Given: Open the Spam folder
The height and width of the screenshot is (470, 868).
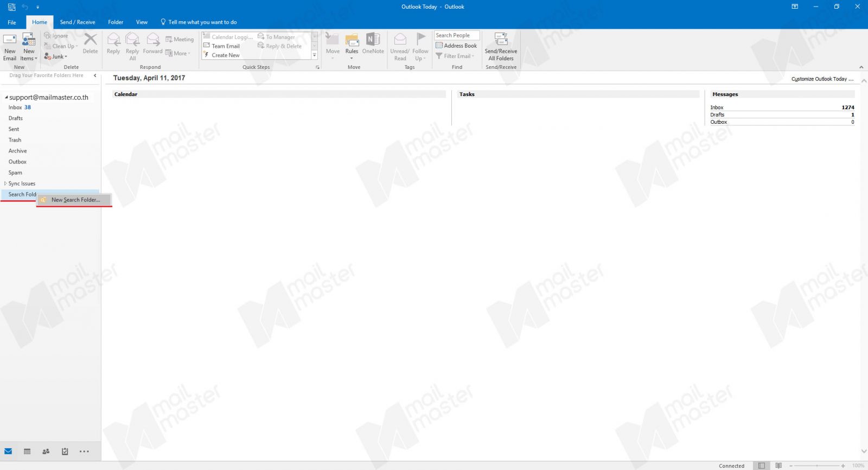Looking at the screenshot, I should click(x=15, y=173).
